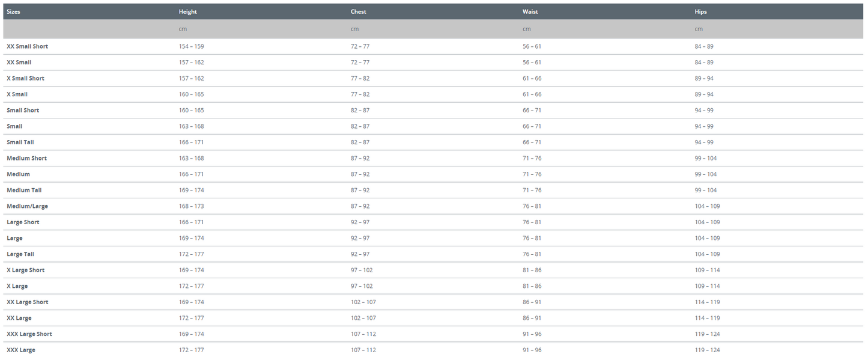Screen dimensions: 868x360
Task: Click the Hips column header
Action: pos(700,12)
